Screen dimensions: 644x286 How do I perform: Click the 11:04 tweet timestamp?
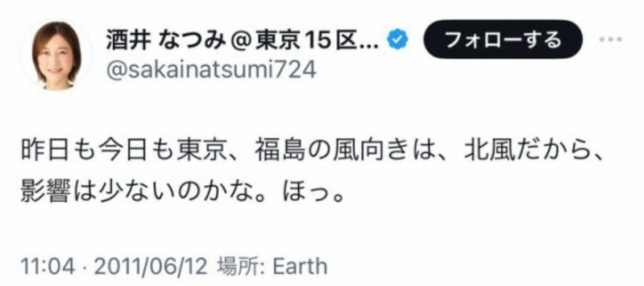point(47,267)
